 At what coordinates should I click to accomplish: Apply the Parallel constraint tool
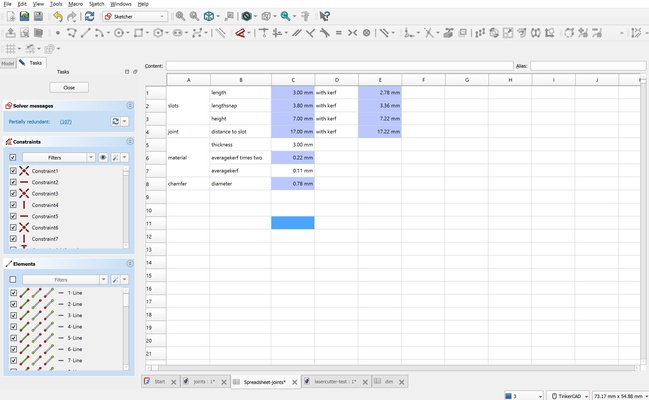point(296,33)
